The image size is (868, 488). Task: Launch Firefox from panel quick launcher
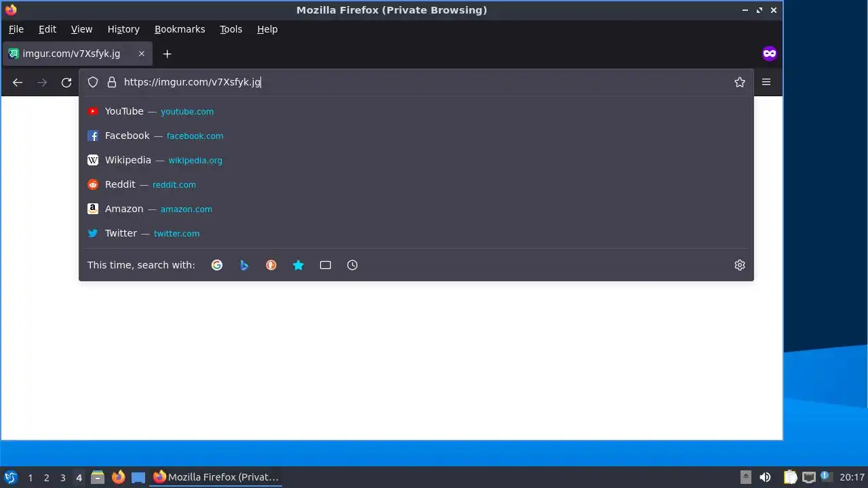[118, 477]
